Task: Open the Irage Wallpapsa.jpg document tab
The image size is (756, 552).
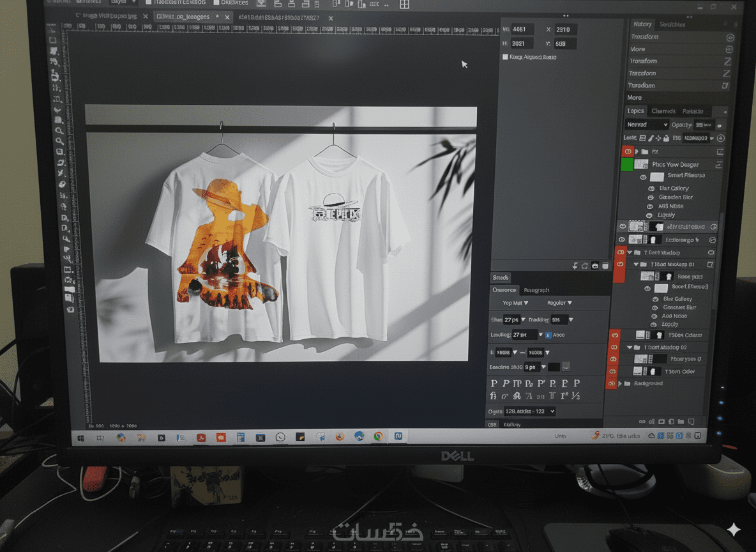Action: click(x=106, y=16)
